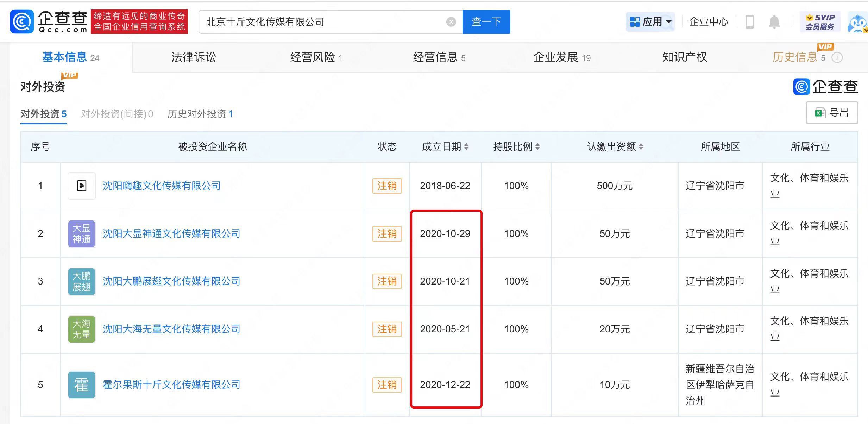Open the mobile app icon in the header
868x424 pixels.
coord(750,21)
